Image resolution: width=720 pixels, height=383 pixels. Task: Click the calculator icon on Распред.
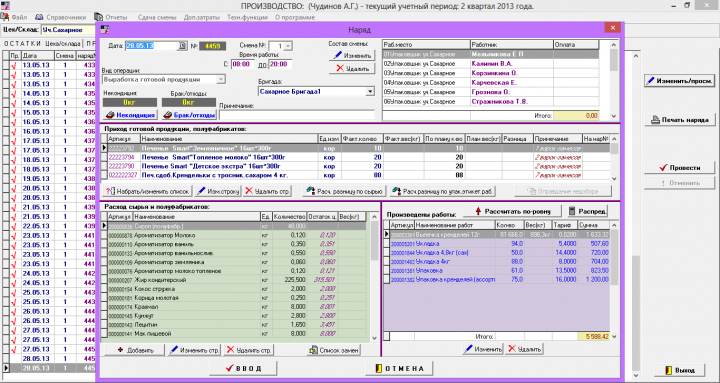(572, 211)
